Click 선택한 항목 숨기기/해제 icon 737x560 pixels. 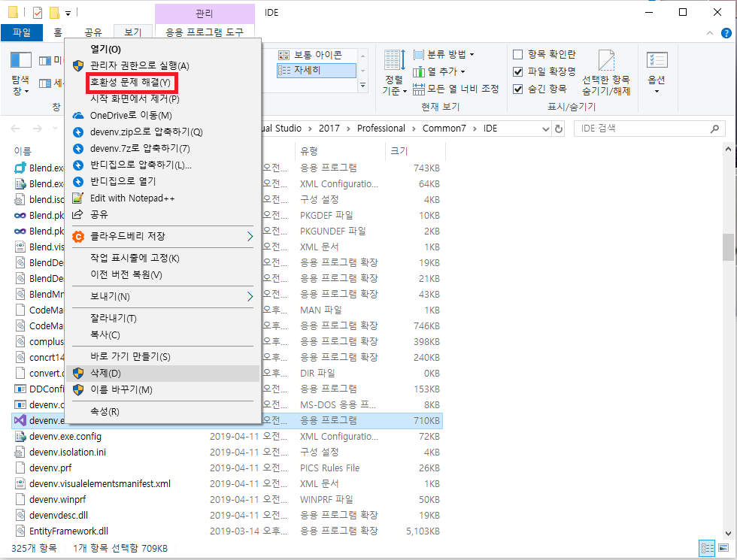(x=606, y=72)
